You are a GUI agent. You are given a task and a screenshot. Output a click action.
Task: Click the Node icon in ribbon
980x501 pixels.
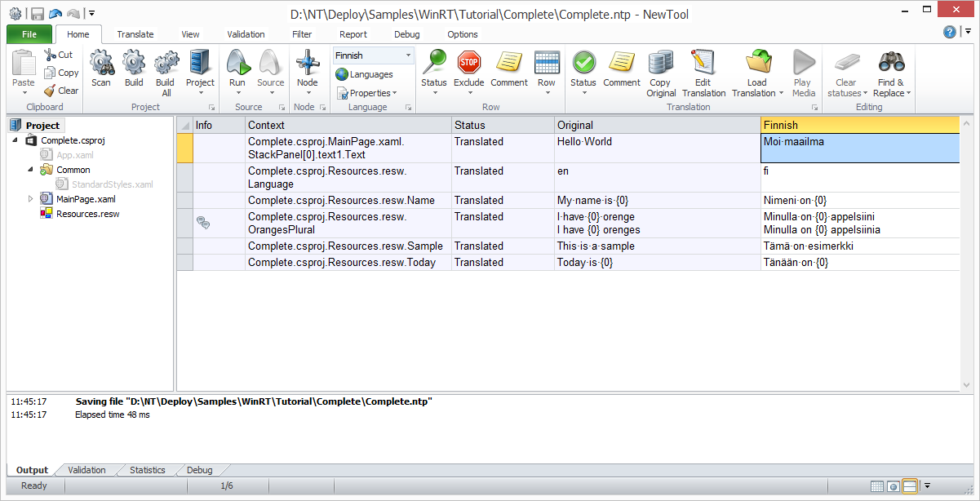coord(308,64)
